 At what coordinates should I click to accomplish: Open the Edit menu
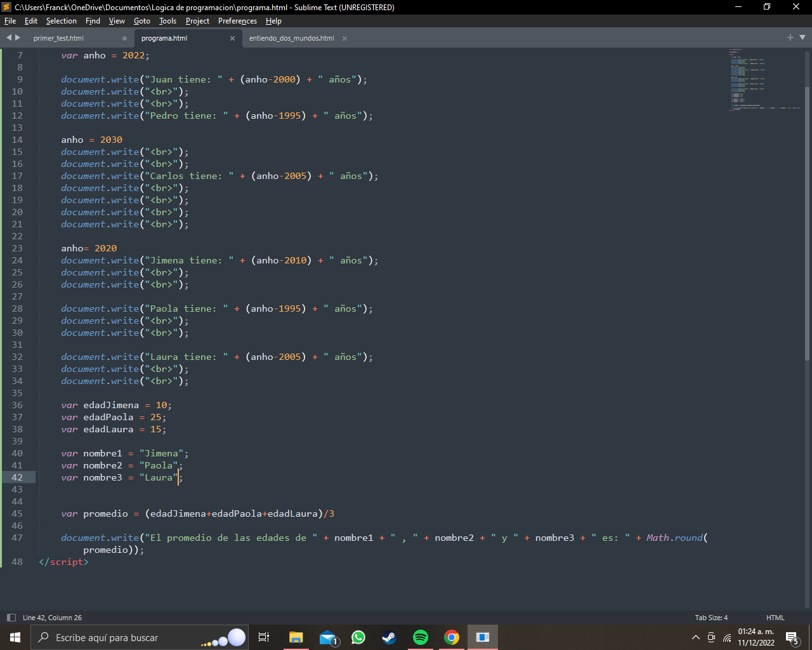point(31,21)
